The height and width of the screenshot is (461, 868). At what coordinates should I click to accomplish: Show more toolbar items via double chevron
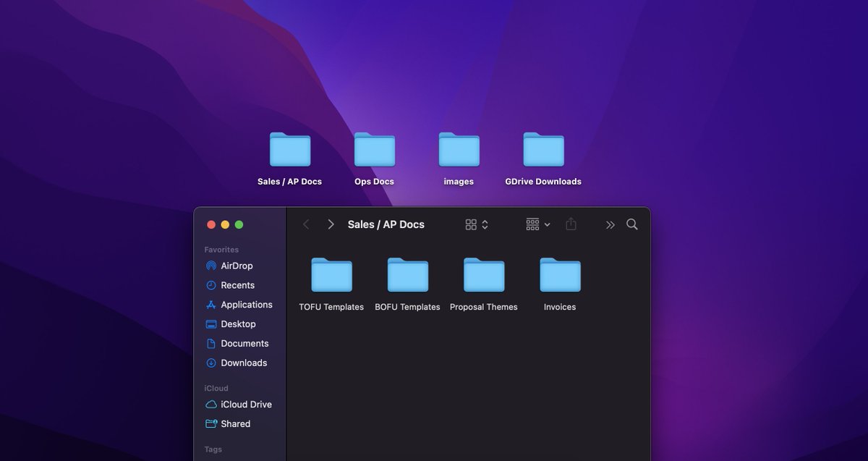point(610,225)
